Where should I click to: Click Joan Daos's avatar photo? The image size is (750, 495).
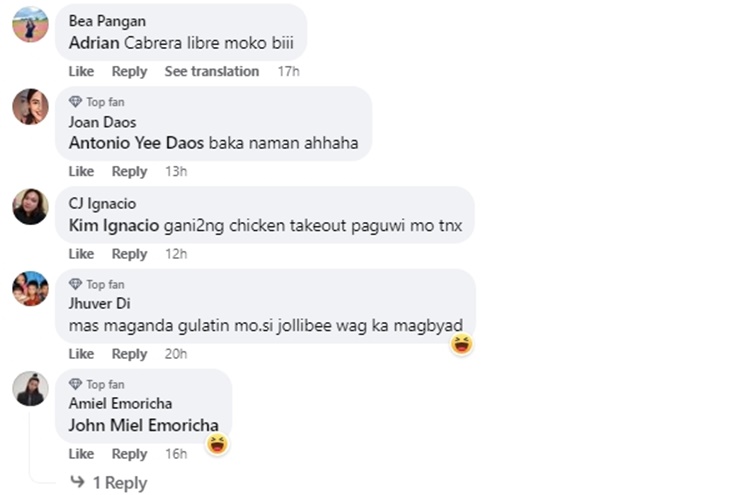pyautogui.click(x=30, y=106)
